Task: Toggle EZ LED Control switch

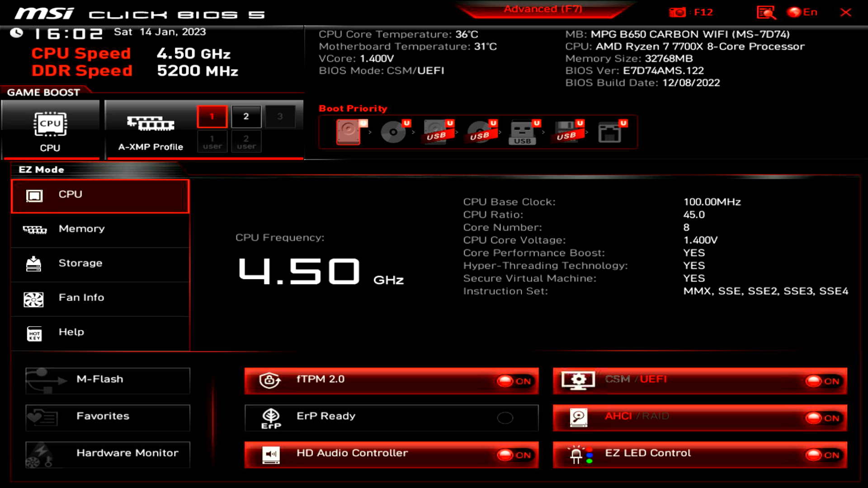Action: [822, 455]
